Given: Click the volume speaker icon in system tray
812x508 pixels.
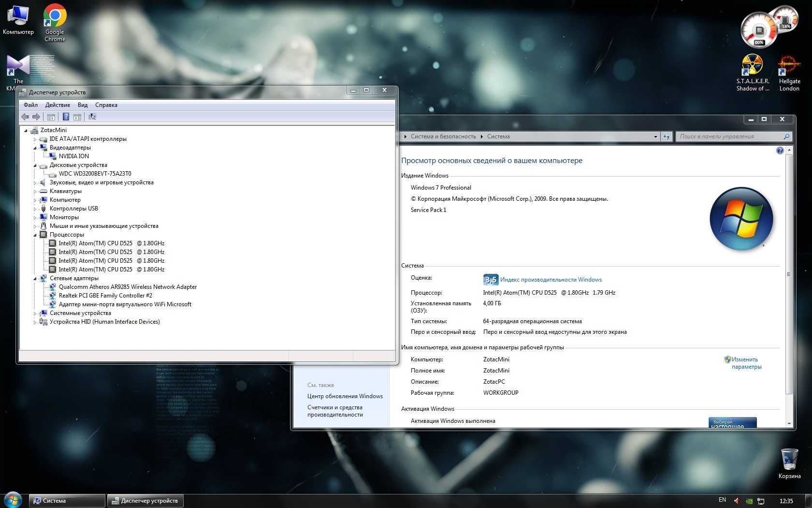Looking at the screenshot, I should pyautogui.click(x=736, y=501).
